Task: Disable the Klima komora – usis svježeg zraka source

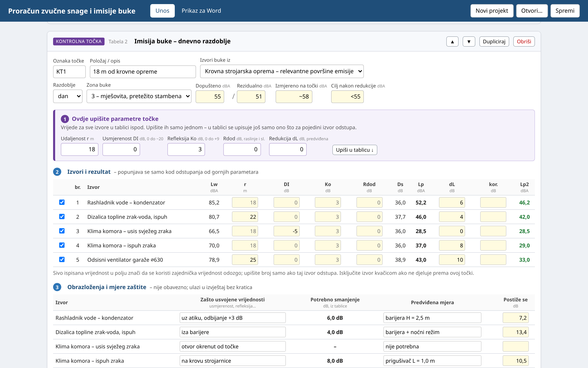Action: click(x=62, y=231)
